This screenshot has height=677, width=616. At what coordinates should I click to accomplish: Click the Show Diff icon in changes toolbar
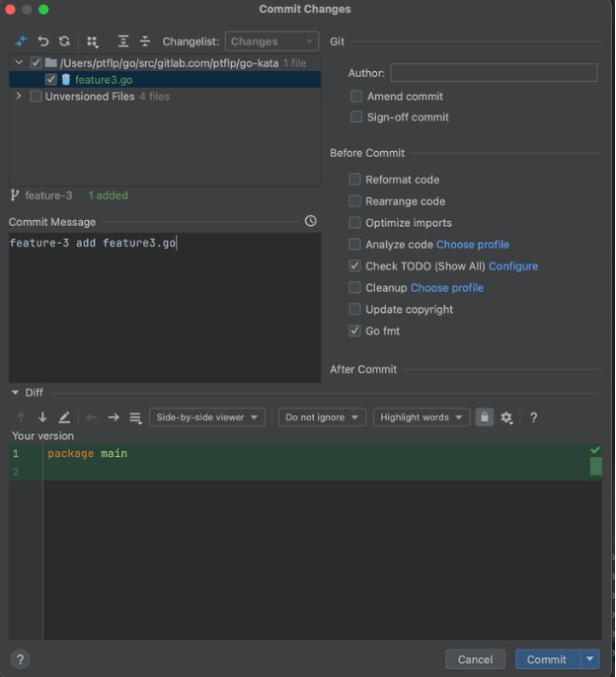pos(21,41)
